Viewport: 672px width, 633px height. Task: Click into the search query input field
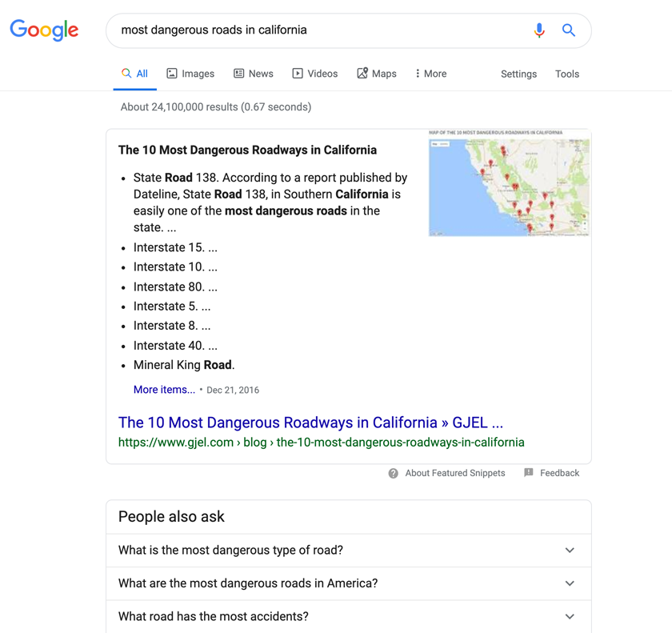click(x=320, y=30)
